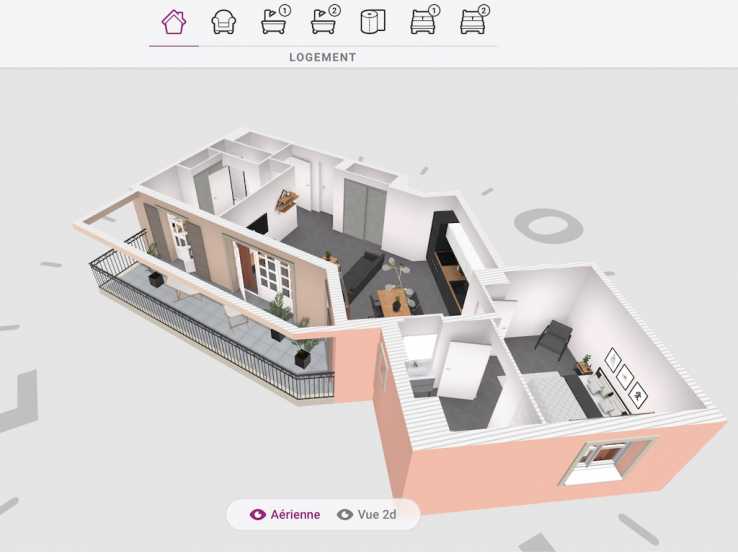
Task: Click the wooden dining table
Action: click(393, 300)
